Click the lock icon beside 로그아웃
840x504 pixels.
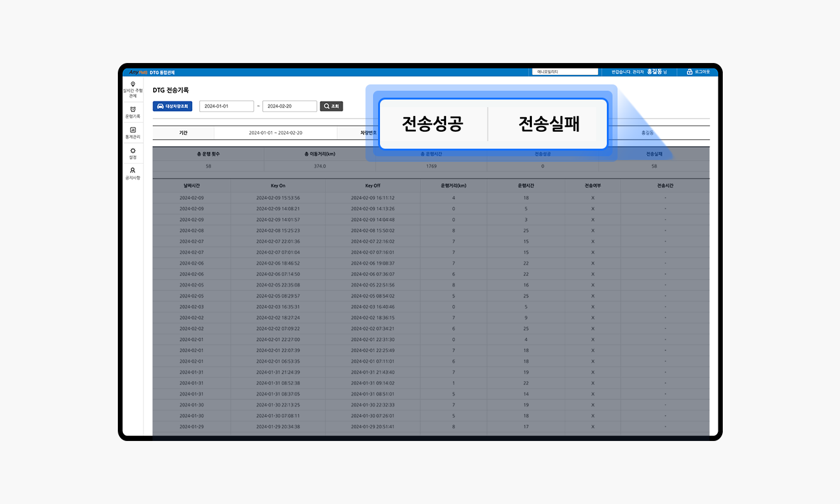689,72
